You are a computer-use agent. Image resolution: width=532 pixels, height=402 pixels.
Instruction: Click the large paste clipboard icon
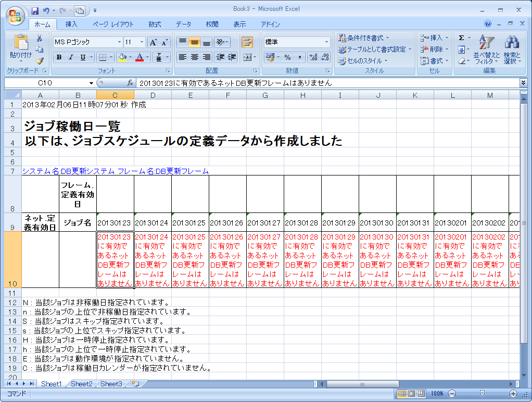coord(21,43)
